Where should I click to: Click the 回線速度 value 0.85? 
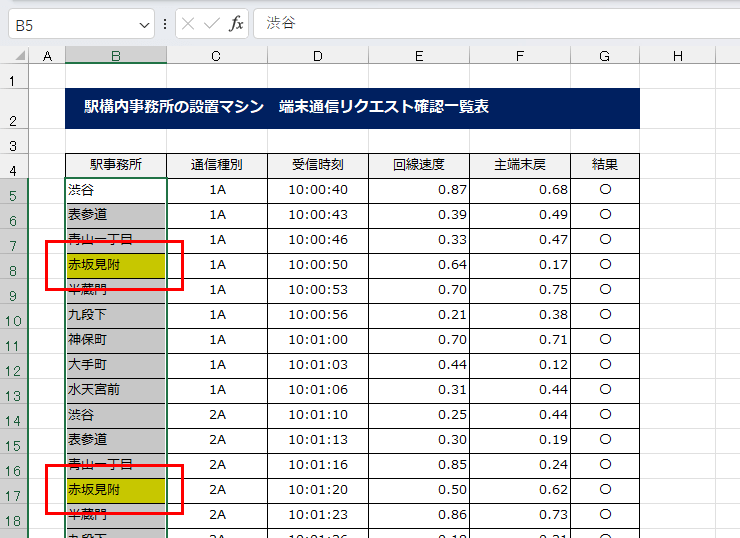click(x=419, y=465)
